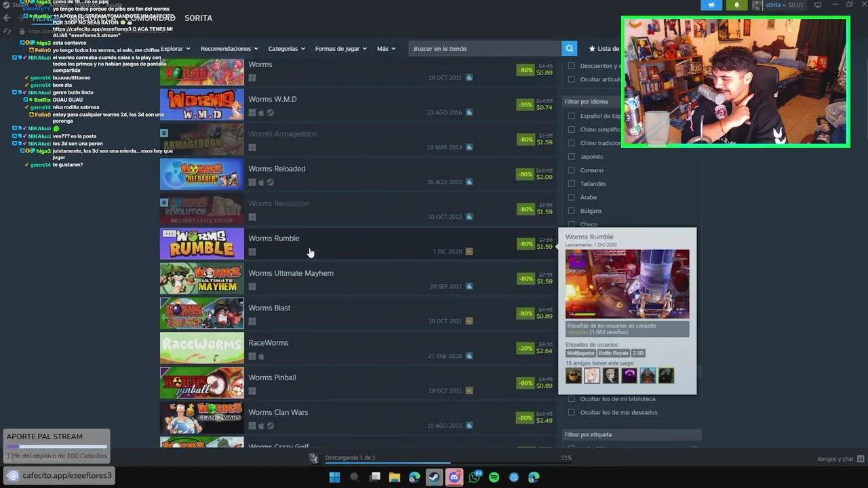
Task: Tick the Chino simplificado checkbox
Action: point(571,129)
